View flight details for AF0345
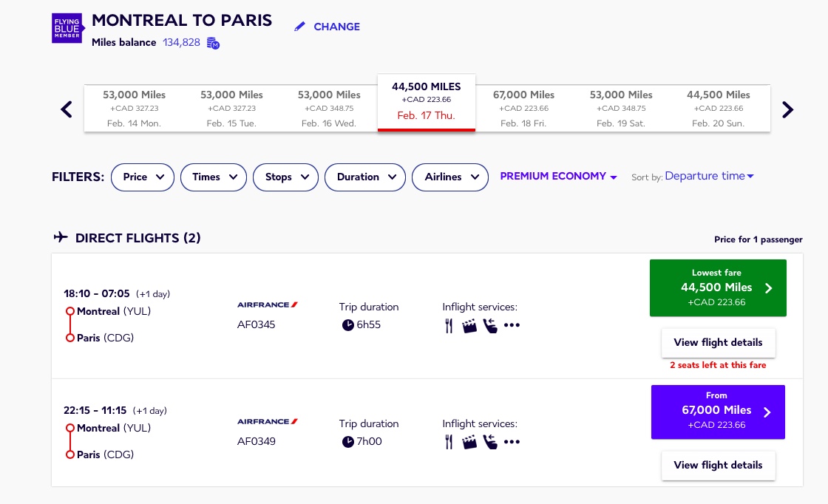The image size is (828, 504). pos(718,342)
